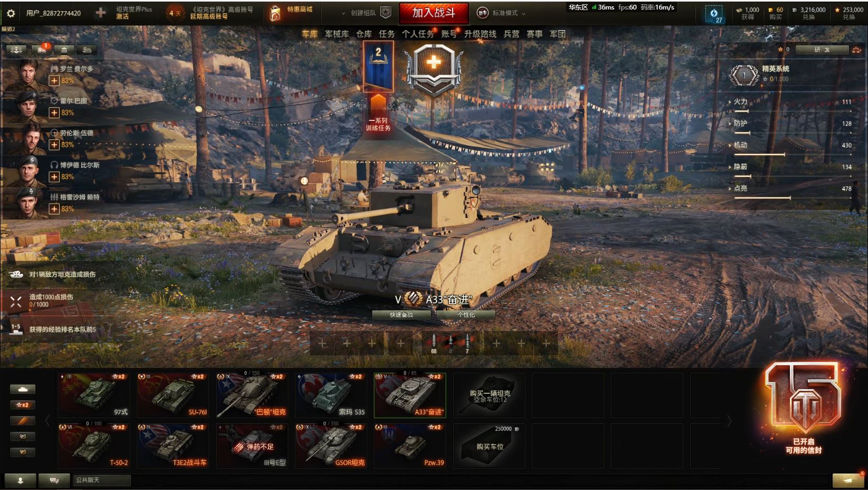Add crew skill for 罗兰 费尔多
Viewport: 868px width, 490px height.
54,81
